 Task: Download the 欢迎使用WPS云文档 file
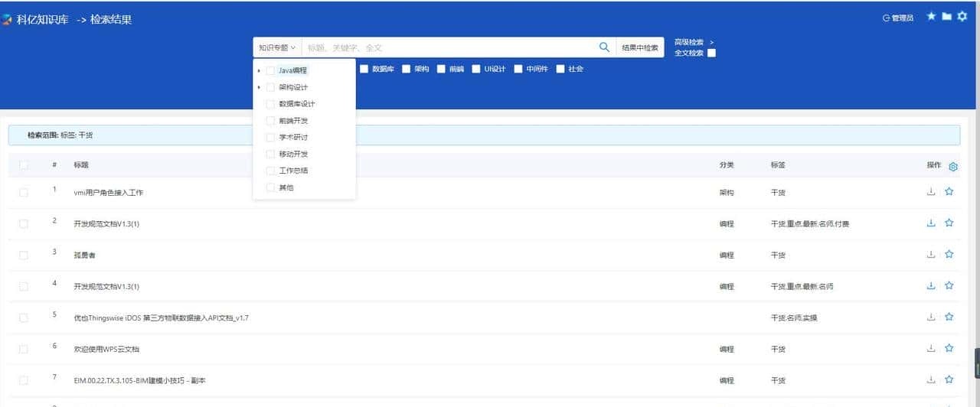click(x=931, y=349)
